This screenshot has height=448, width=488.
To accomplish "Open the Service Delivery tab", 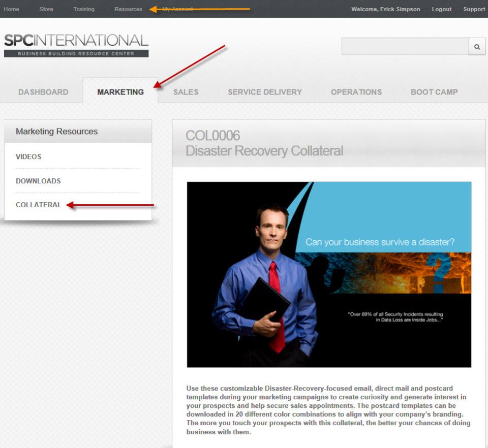I will (265, 92).
